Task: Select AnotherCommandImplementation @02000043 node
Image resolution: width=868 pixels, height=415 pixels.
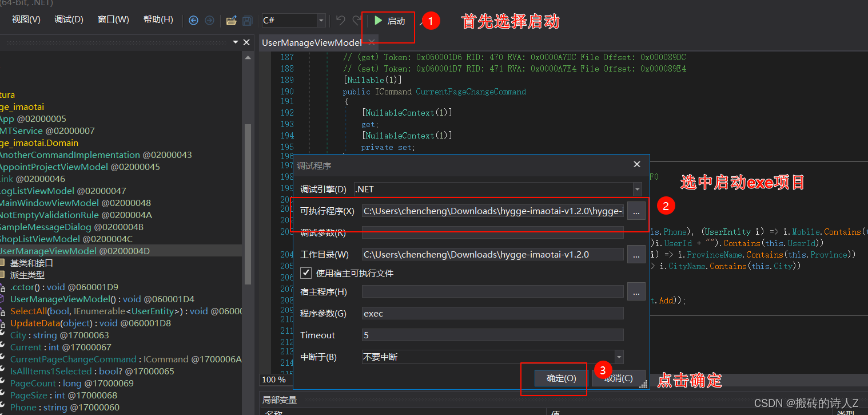Action: coord(95,155)
